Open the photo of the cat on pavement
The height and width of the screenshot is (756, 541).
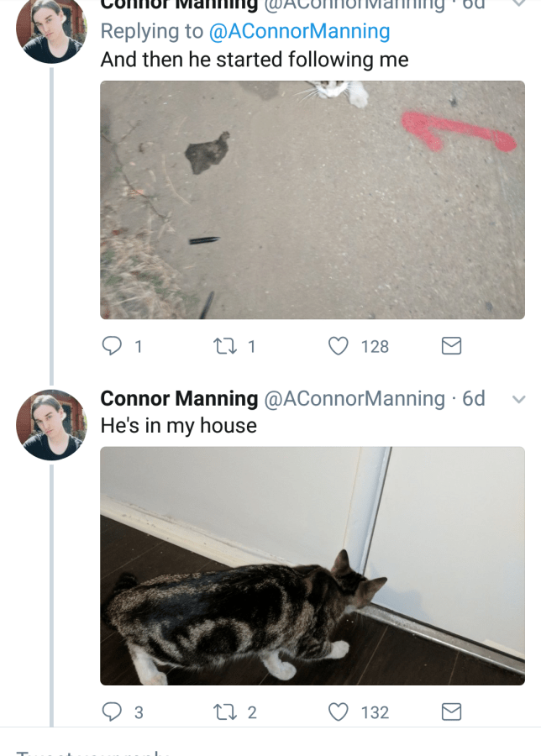pos(313,200)
